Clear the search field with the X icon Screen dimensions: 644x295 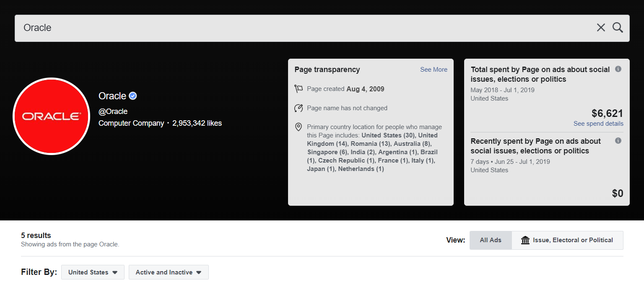601,27
